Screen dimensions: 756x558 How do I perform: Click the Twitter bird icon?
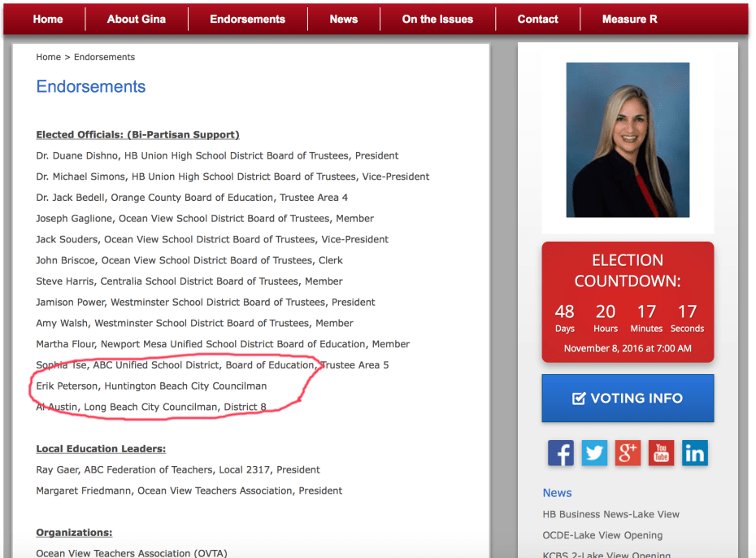pyautogui.click(x=594, y=453)
